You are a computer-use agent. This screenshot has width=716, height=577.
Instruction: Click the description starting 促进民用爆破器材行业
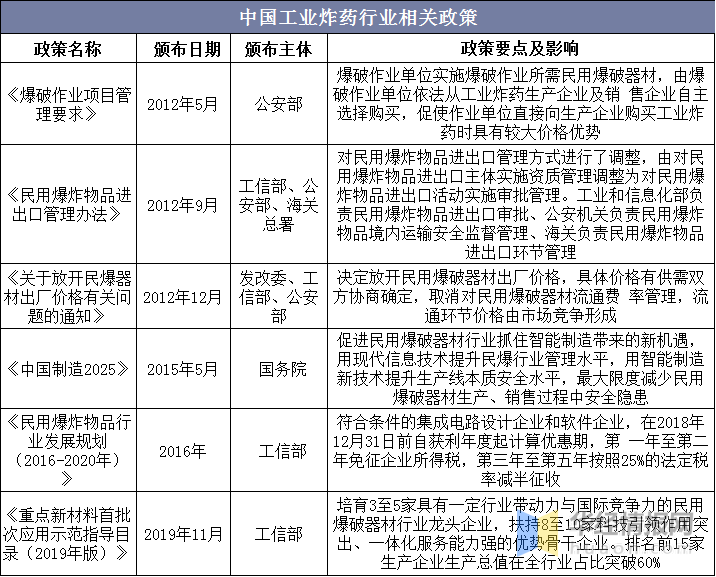[x=520, y=369]
